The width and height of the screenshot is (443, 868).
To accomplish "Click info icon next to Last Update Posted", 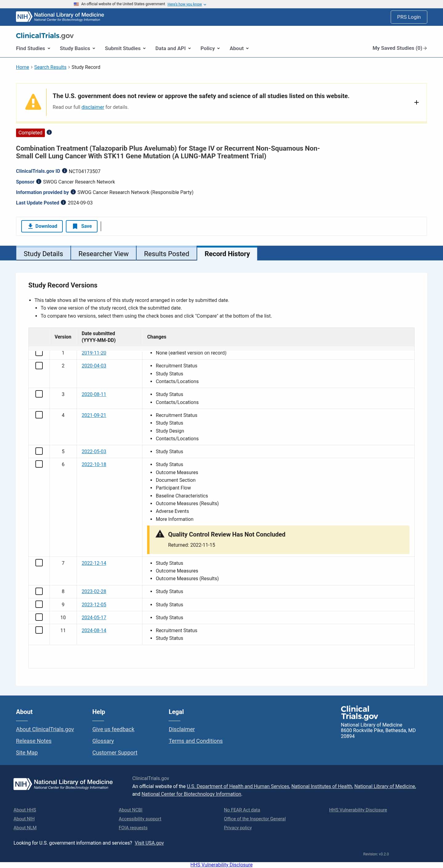I will point(63,203).
